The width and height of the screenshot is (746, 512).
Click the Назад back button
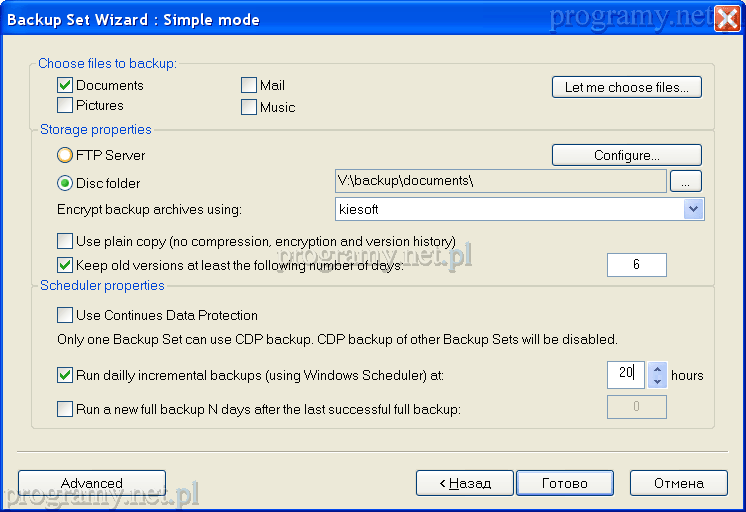[x=464, y=483]
